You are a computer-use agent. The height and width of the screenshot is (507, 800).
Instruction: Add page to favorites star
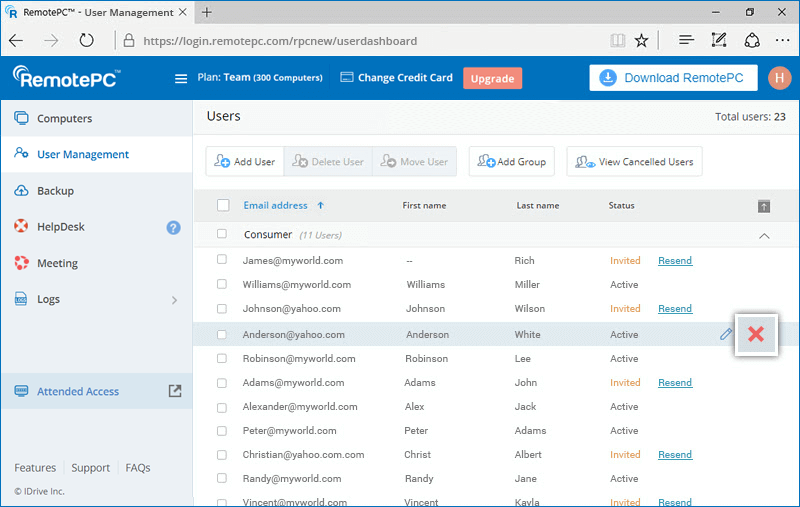[x=641, y=40]
